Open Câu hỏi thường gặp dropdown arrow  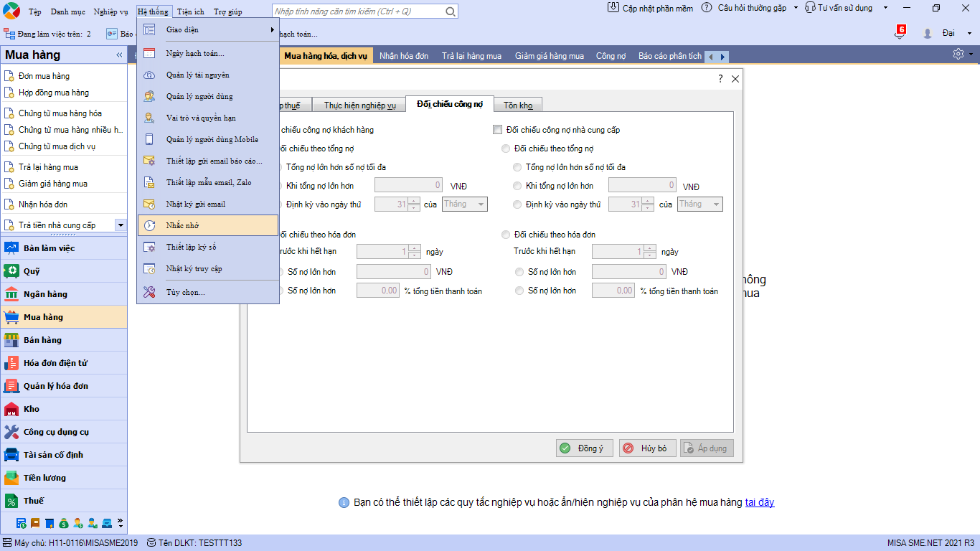pos(796,8)
